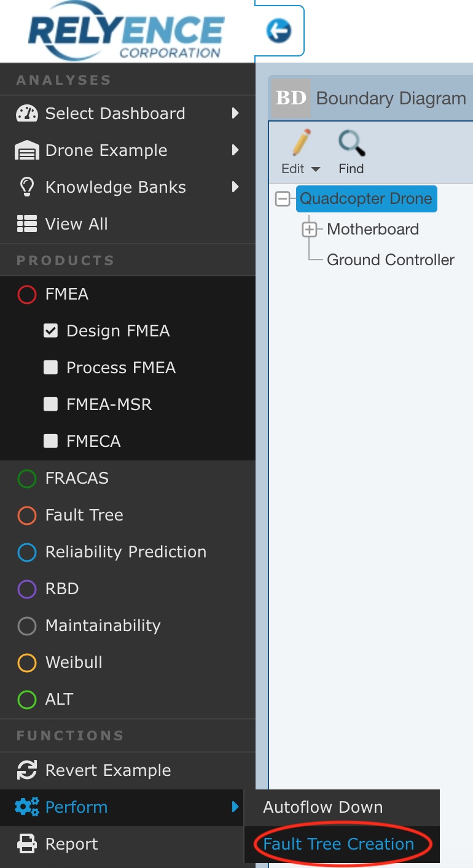Click the Revert Example refresh icon
The image size is (473, 868).
click(x=27, y=770)
